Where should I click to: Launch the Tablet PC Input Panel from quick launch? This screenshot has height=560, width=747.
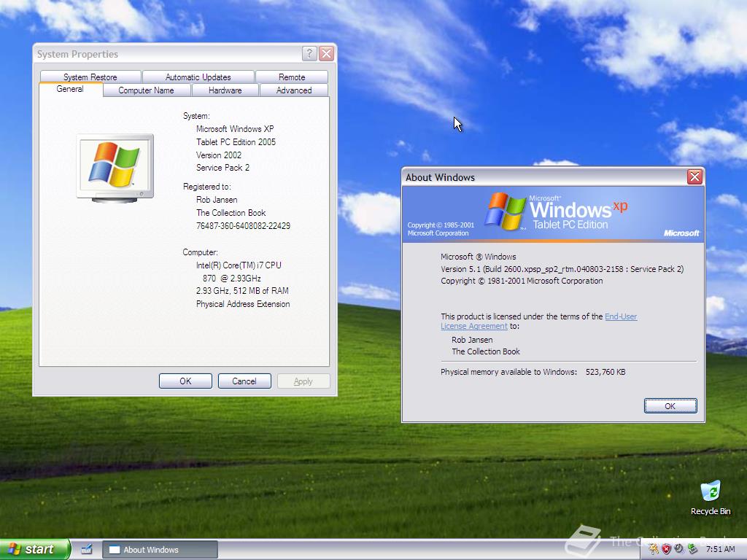click(87, 549)
